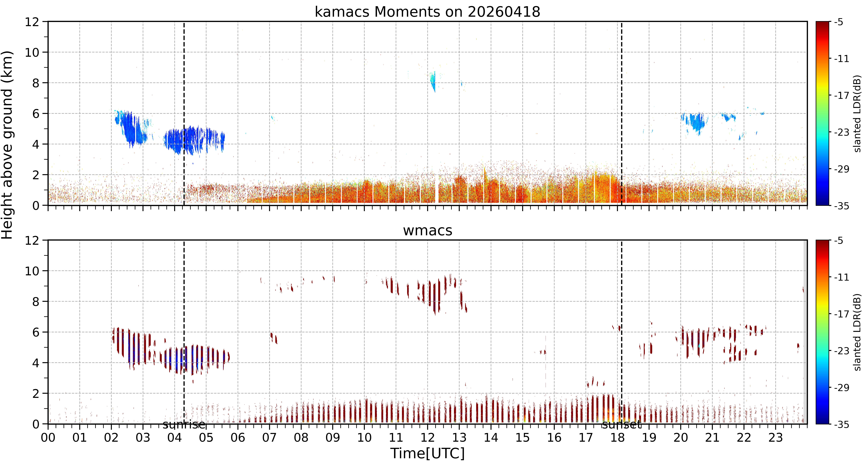Click the 06 hour tick label
The image size is (868, 467).
(x=238, y=438)
